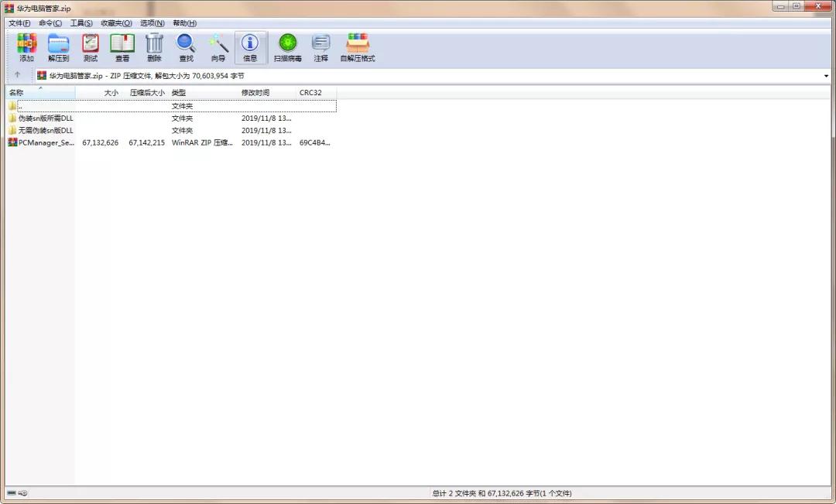Maximize the WinRAR window
Image resolution: width=836 pixels, height=504 pixels.
click(x=797, y=6)
